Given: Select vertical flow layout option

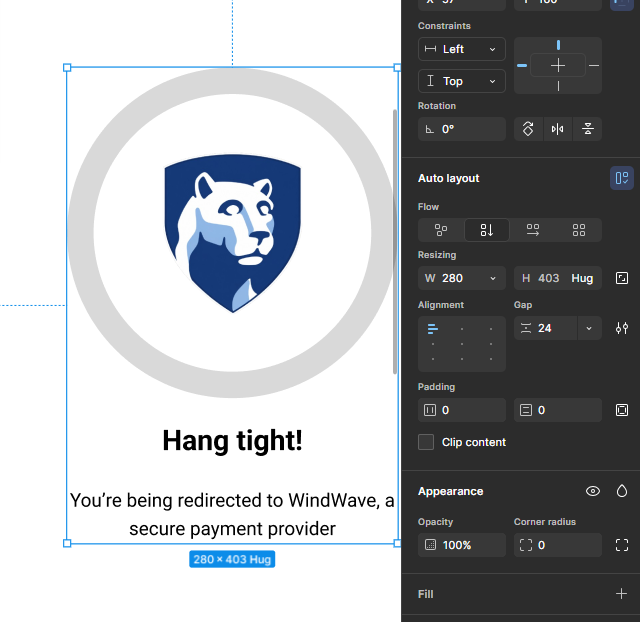Looking at the screenshot, I should [x=487, y=230].
